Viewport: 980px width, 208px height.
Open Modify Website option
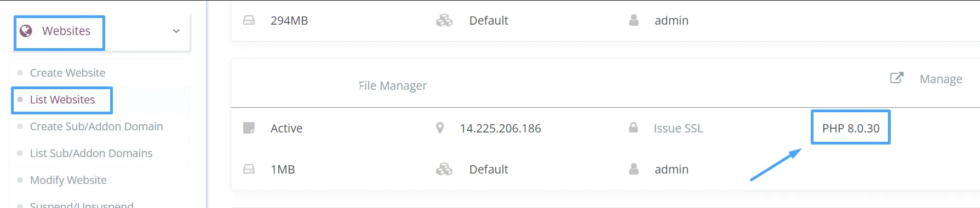pos(68,180)
